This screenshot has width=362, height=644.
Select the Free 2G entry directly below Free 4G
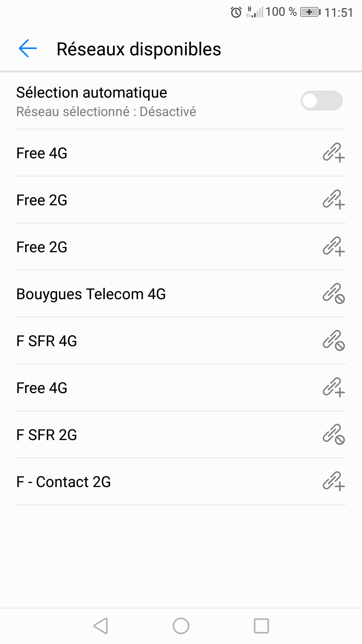[x=42, y=200]
